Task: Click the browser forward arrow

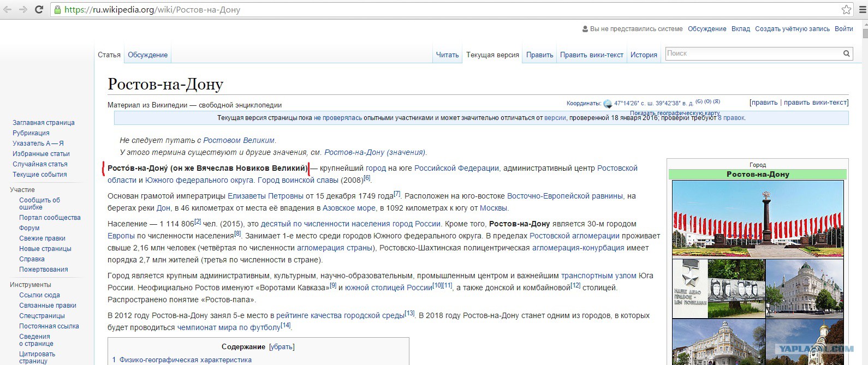Action: click(x=23, y=9)
